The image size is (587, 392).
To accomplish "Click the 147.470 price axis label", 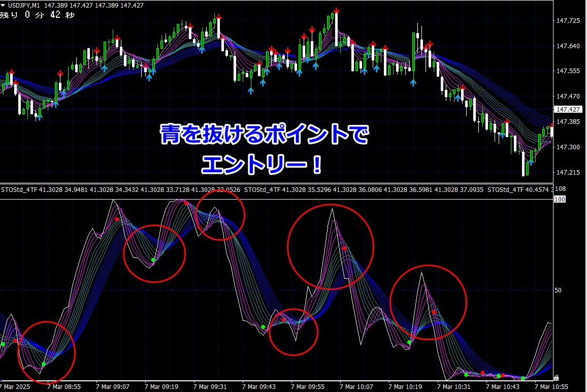I will 568,96.
